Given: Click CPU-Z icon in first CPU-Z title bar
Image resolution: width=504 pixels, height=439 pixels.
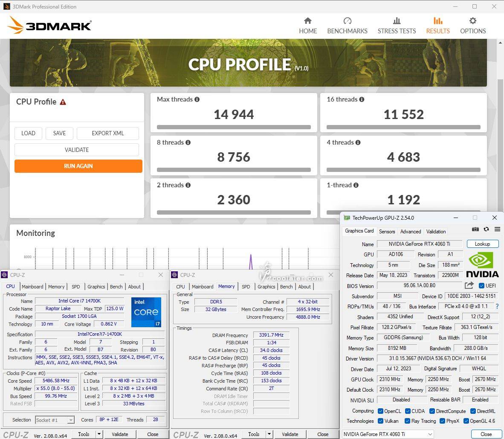Looking at the screenshot, I should [4, 275].
